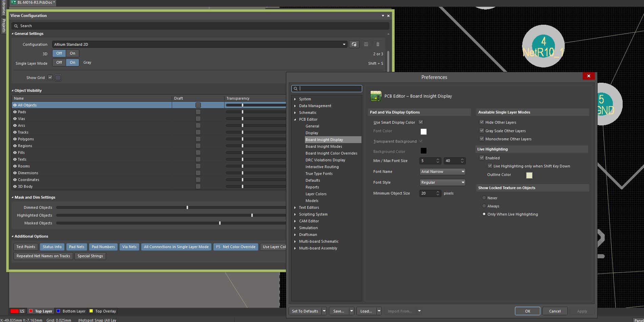Open the Configuration dropdown list
Image resolution: width=644 pixels, height=322 pixels.
[x=344, y=44]
